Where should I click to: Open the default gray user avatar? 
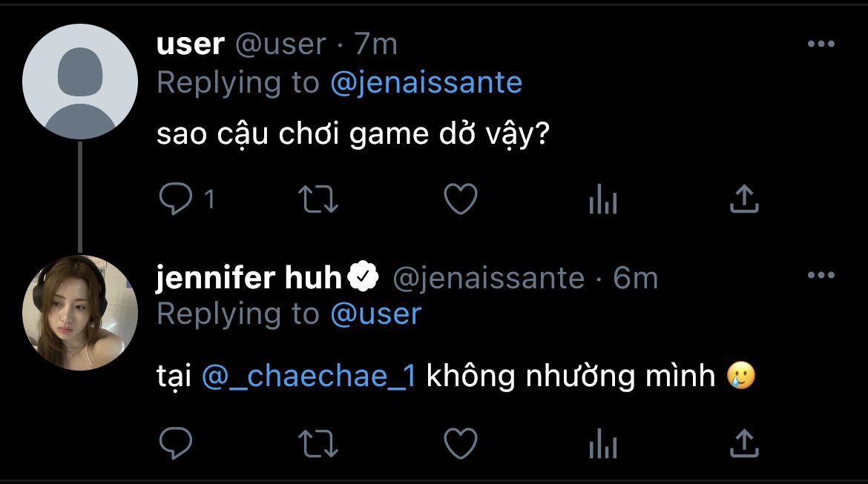tap(79, 82)
